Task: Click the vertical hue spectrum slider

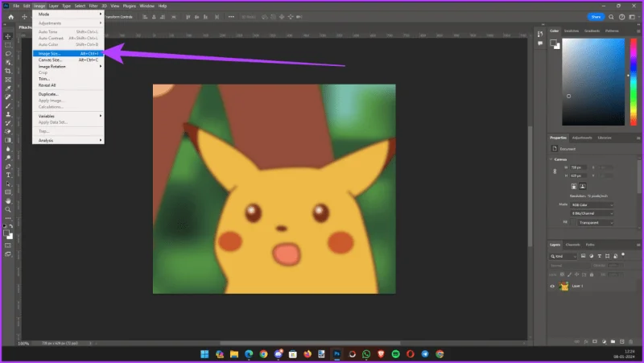Action: (634, 82)
